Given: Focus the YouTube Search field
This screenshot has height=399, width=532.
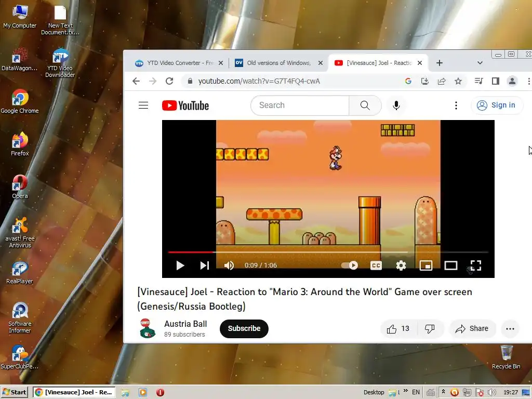Looking at the screenshot, I should [x=300, y=105].
